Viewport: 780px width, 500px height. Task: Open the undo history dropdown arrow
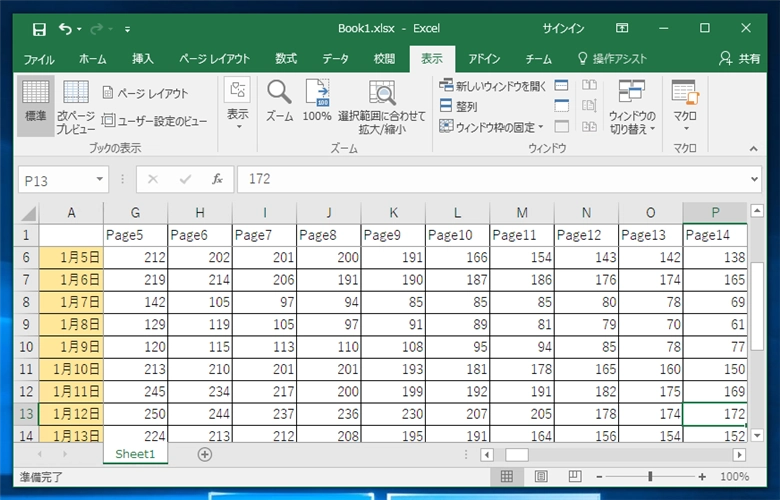[x=79, y=29]
